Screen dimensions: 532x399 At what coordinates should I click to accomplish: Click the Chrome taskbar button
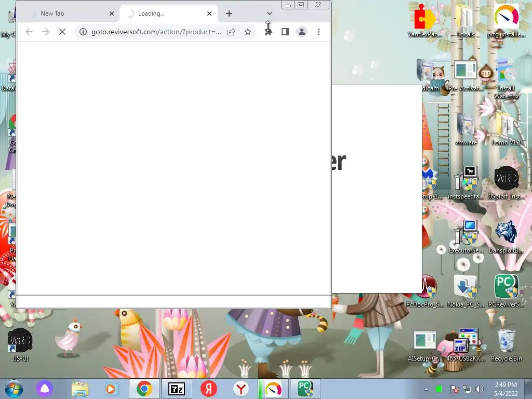click(x=144, y=389)
